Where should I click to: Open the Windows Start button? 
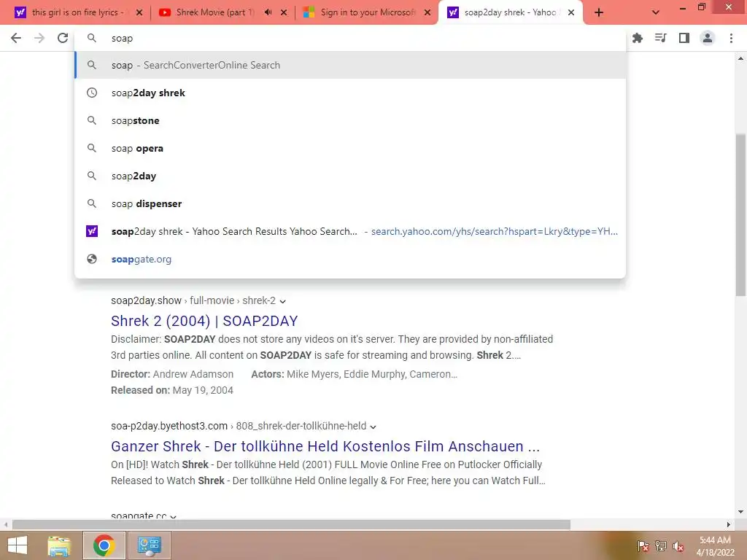pyautogui.click(x=18, y=545)
